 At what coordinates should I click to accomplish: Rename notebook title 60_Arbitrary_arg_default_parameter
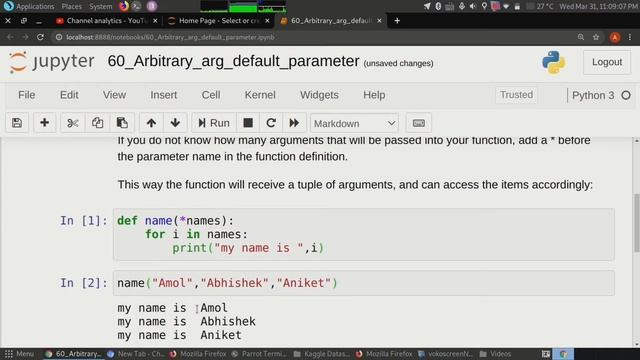point(233,61)
